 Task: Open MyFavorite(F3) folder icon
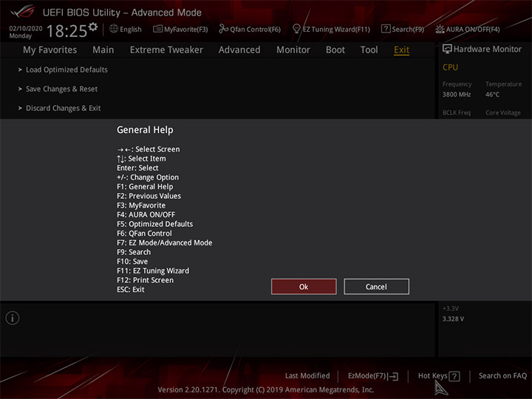158,29
